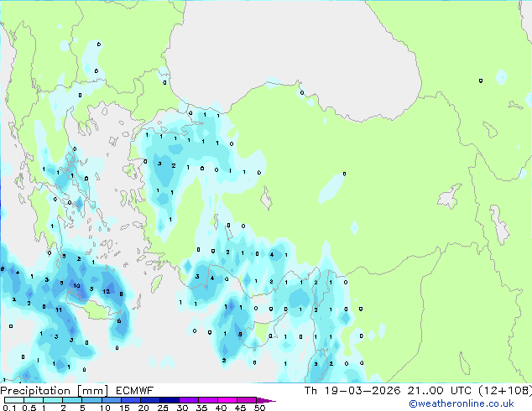Click the (12+108) forecast offset text

(505, 391)
